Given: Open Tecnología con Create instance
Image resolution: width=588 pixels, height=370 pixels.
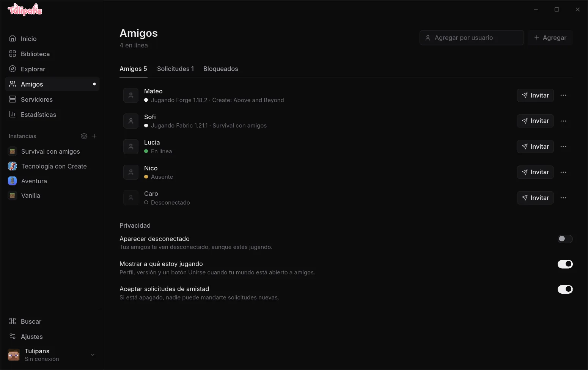Looking at the screenshot, I should pos(52,166).
